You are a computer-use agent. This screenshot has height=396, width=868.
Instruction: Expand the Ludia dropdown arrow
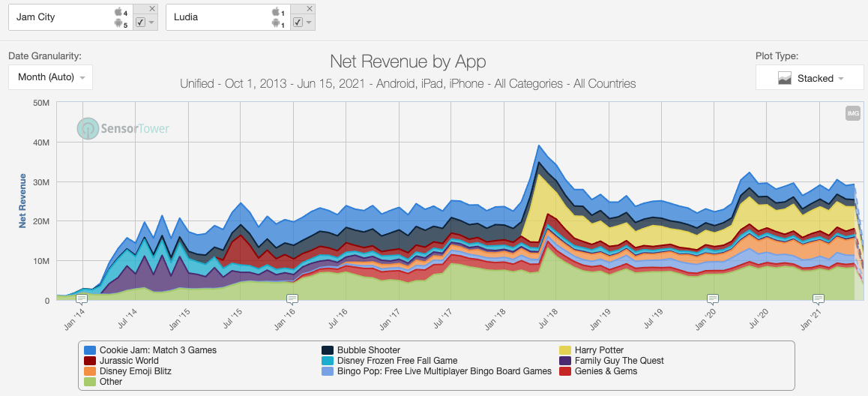pyautogui.click(x=309, y=22)
